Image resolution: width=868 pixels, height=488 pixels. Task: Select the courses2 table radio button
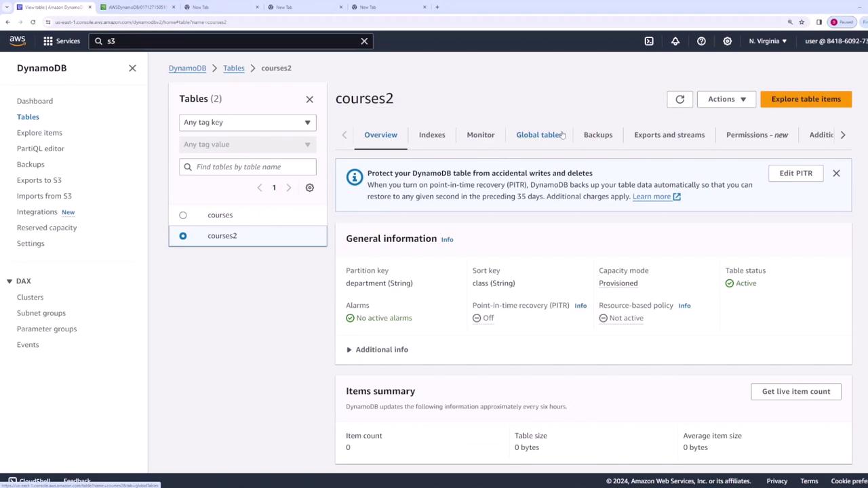(x=183, y=236)
